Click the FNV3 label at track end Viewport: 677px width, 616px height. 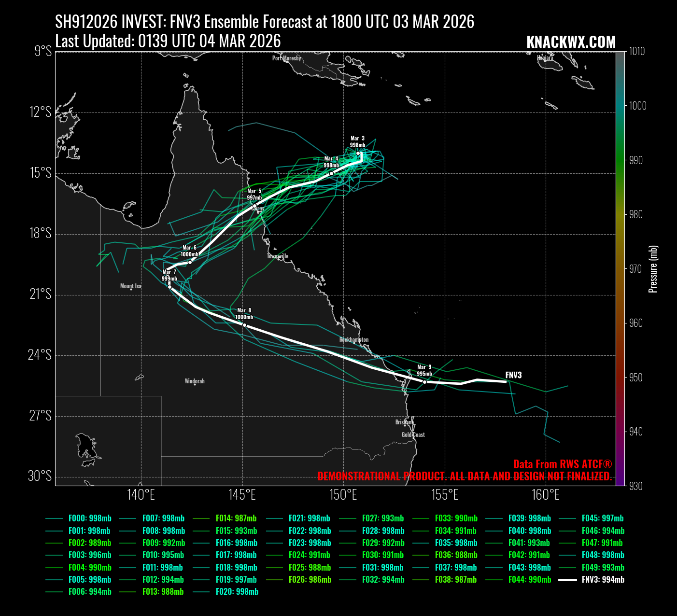point(513,375)
